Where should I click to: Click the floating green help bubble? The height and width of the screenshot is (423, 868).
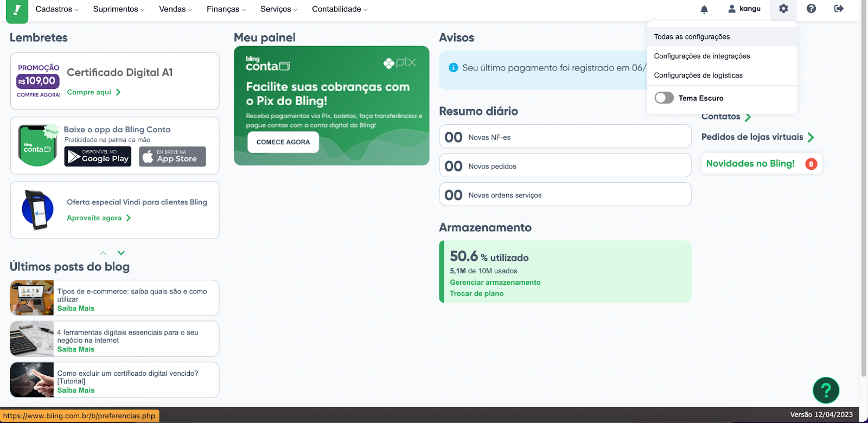[826, 390]
